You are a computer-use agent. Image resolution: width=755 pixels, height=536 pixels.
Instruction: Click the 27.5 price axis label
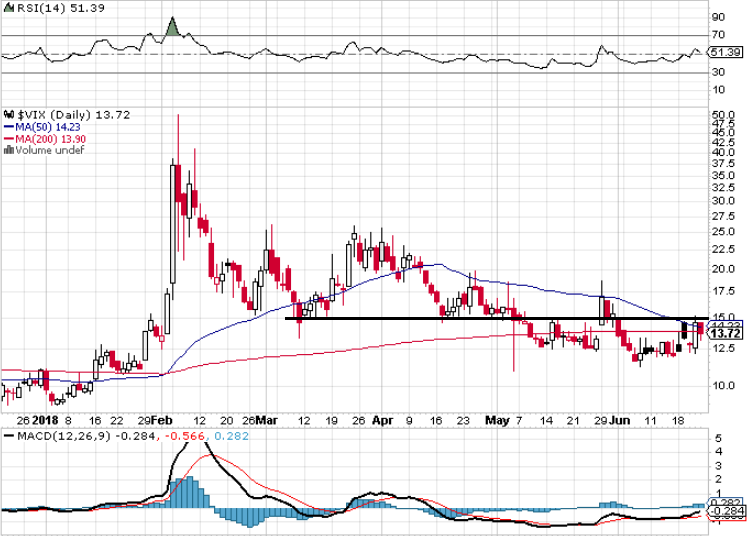(724, 216)
